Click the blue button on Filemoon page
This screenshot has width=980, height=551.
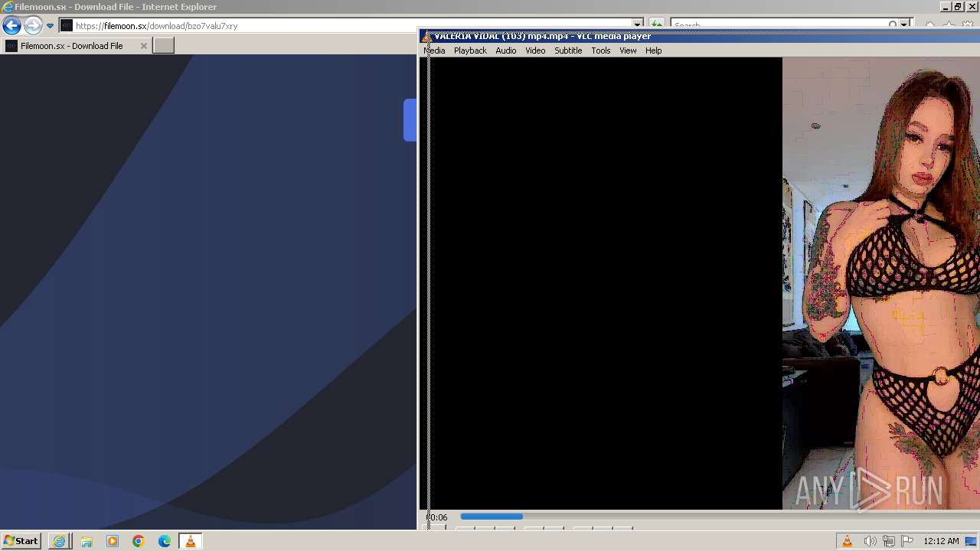tap(410, 120)
